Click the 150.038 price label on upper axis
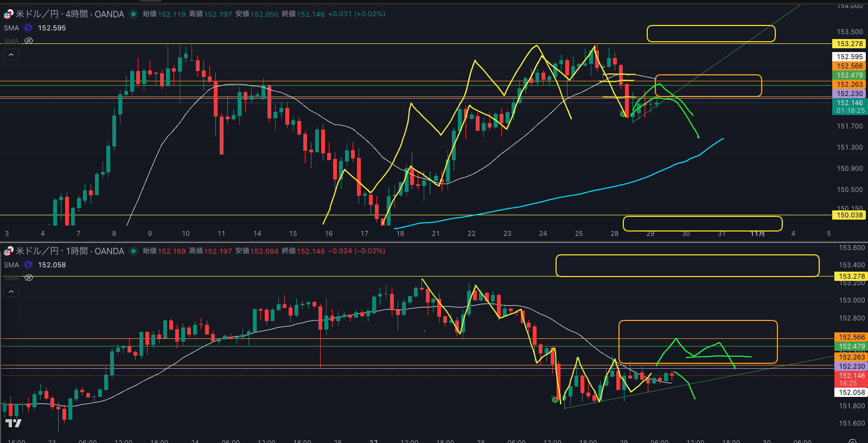Screen dimensions: 868x443 [x=849, y=215]
